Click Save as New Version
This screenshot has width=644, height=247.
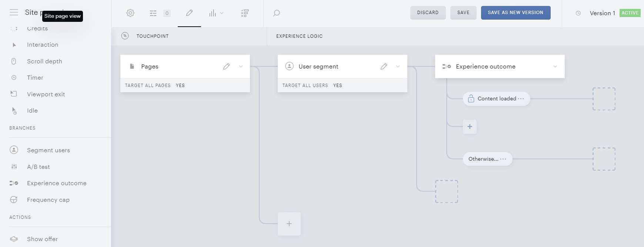coord(515,13)
